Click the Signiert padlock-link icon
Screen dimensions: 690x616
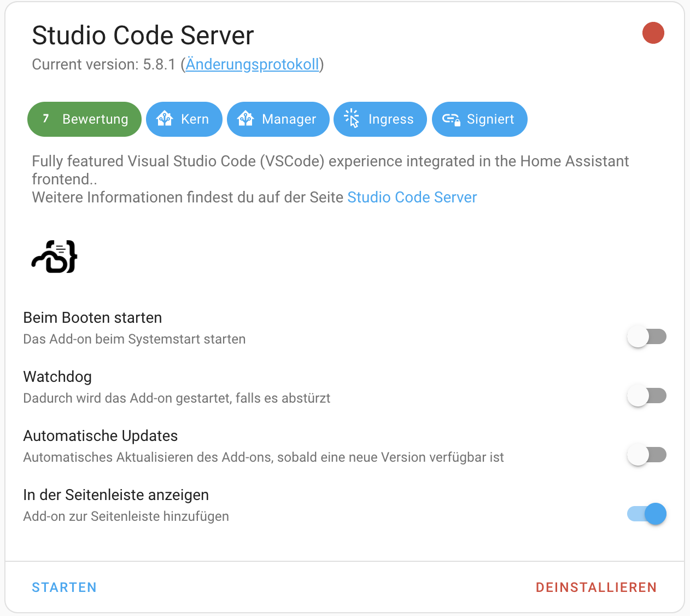click(449, 119)
